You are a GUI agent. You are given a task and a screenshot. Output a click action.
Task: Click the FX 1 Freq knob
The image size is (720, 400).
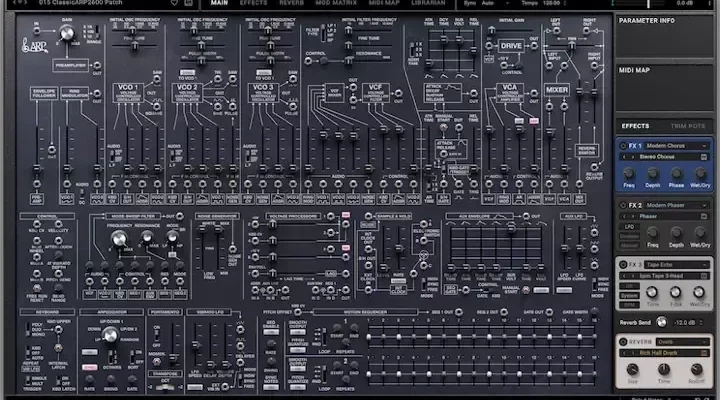pyautogui.click(x=629, y=174)
